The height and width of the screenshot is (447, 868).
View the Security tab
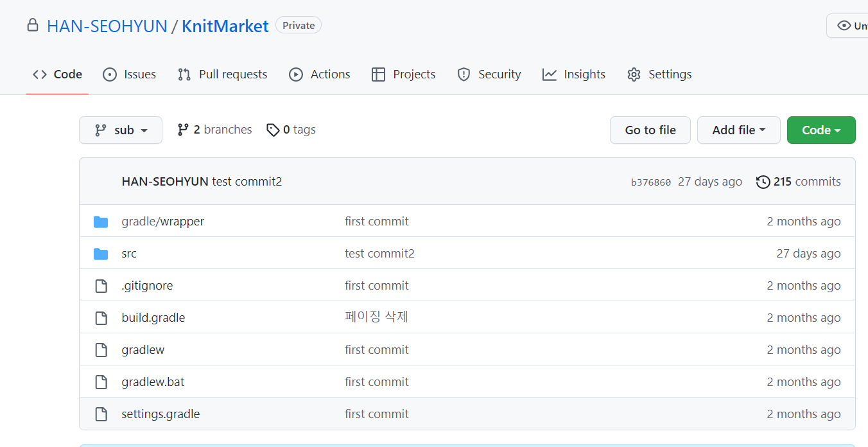[489, 74]
